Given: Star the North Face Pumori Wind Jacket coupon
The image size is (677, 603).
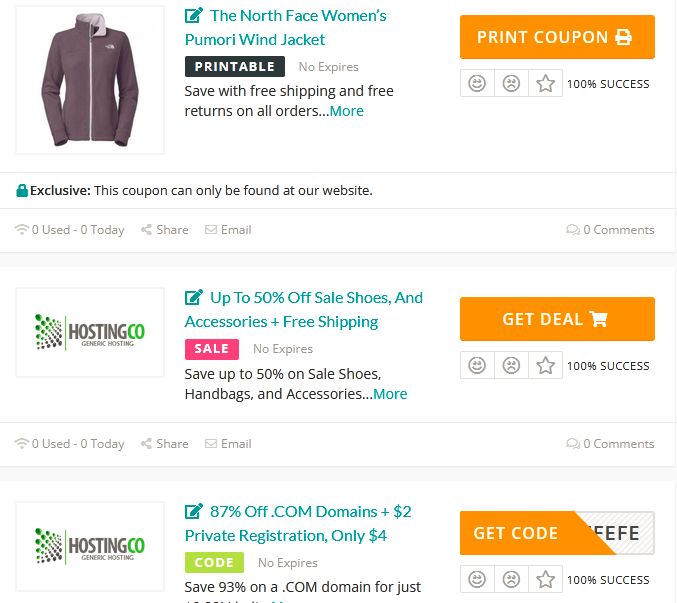Looking at the screenshot, I should (545, 84).
